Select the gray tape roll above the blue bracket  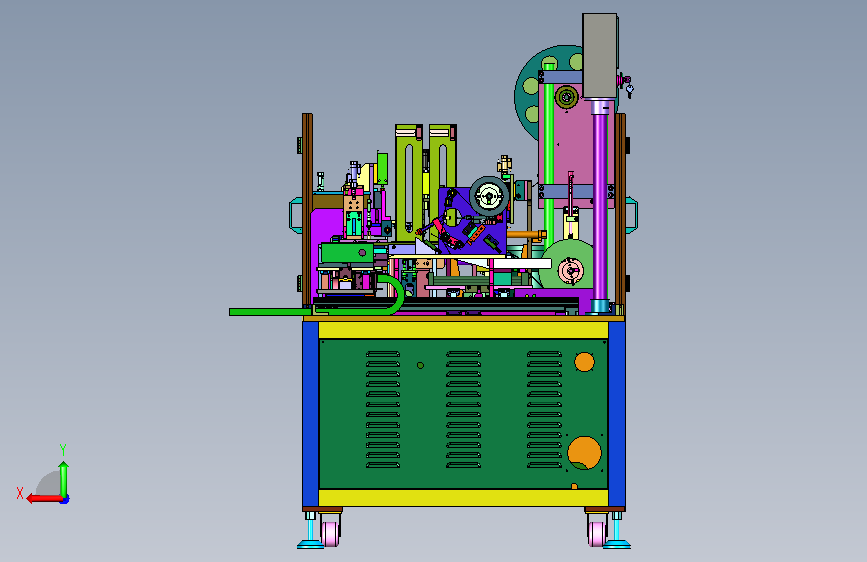pos(489,196)
